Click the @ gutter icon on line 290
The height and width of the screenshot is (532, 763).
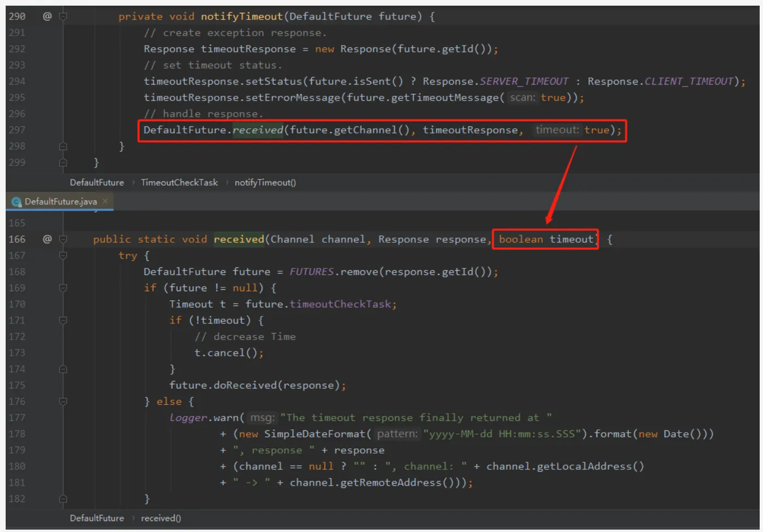click(x=47, y=16)
